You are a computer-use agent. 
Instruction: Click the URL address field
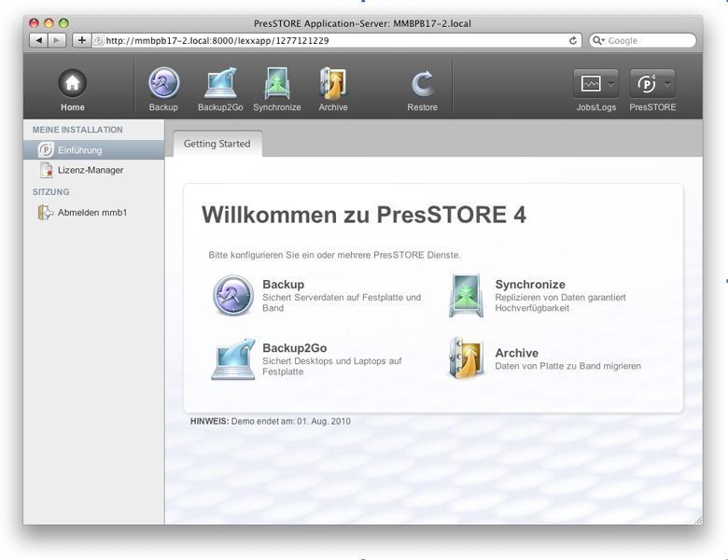click(337, 40)
